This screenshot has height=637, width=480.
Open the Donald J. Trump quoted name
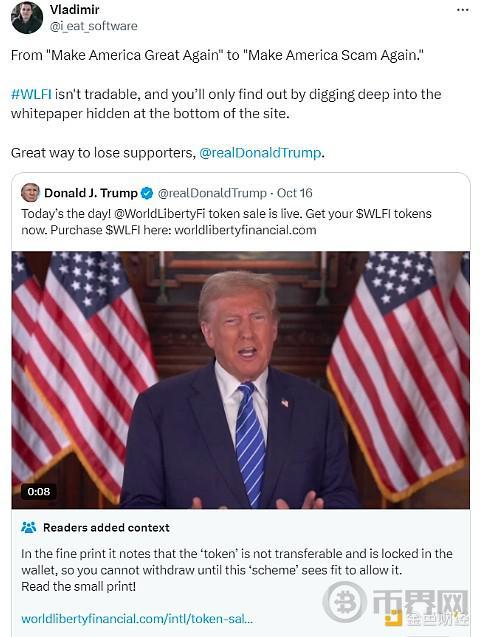pyautogui.click(x=91, y=193)
